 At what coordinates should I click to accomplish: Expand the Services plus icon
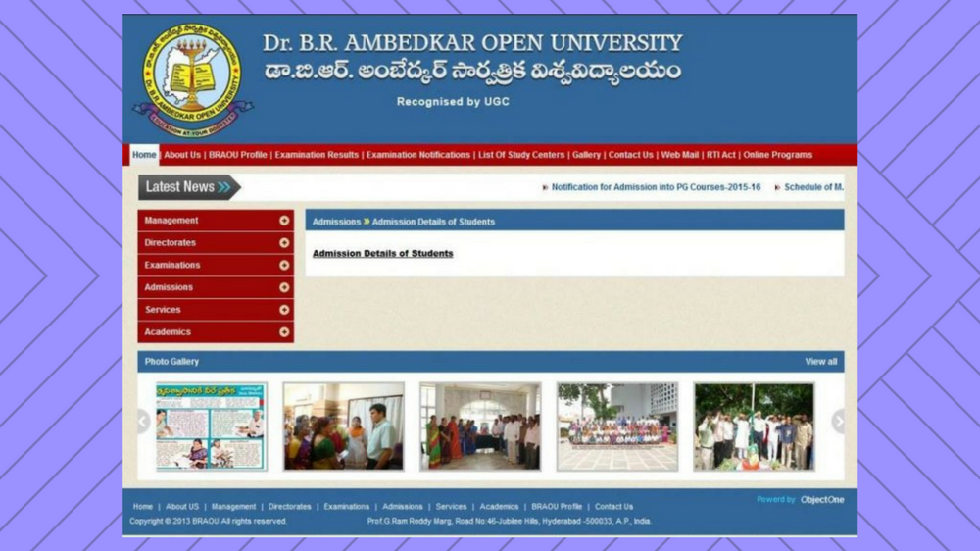click(284, 310)
